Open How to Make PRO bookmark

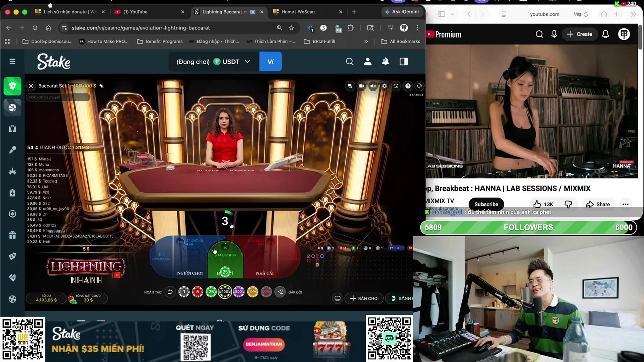point(104,41)
